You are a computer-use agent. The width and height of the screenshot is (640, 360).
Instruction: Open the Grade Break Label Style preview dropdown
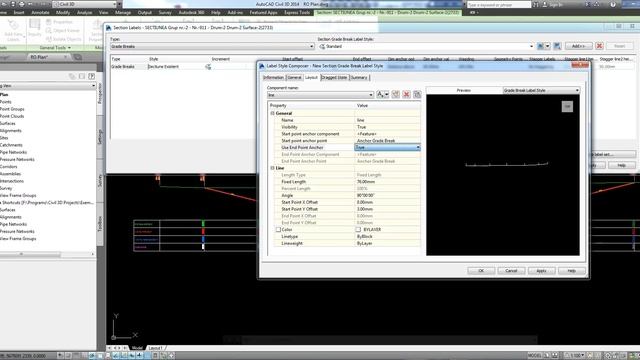(577, 90)
